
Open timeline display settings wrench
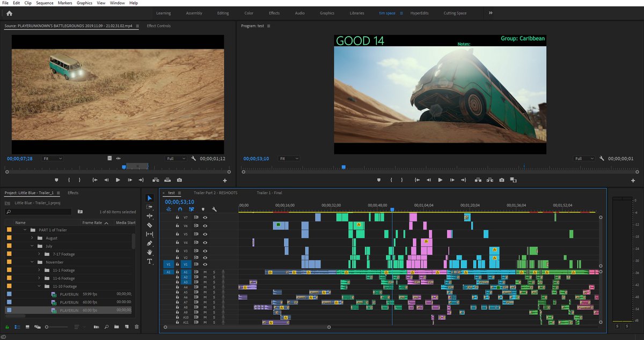click(214, 209)
